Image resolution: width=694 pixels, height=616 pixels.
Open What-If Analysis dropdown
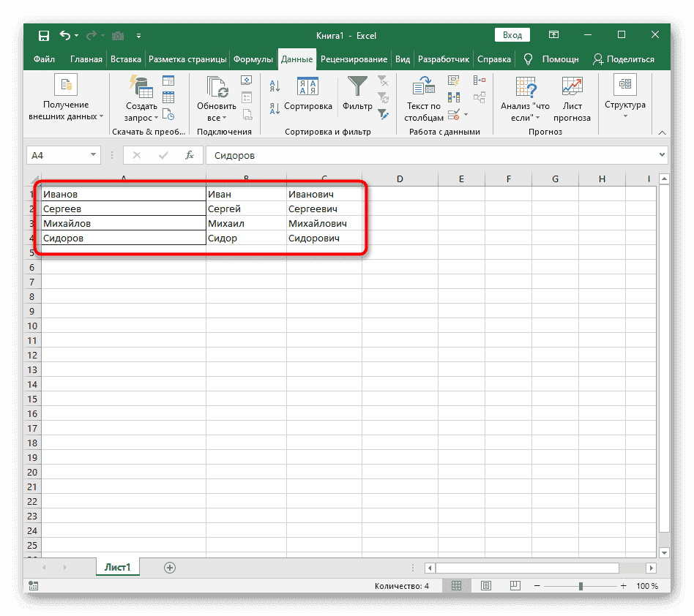click(525, 99)
